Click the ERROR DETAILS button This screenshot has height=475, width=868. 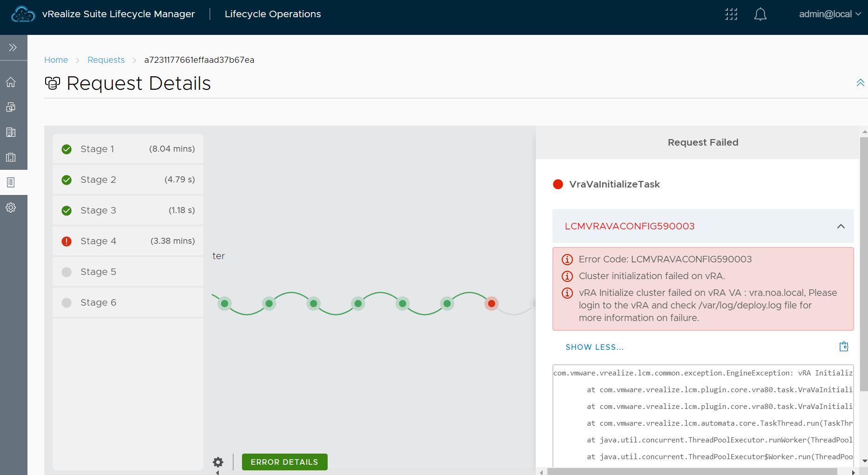[284, 462]
